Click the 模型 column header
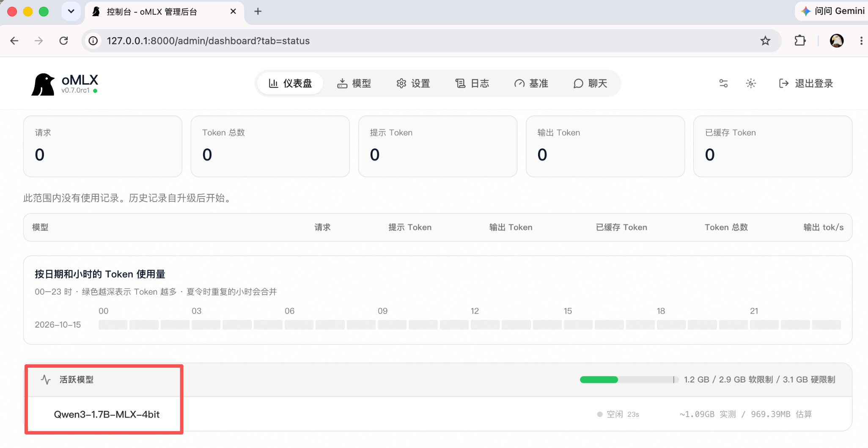The image size is (868, 448). coord(40,227)
